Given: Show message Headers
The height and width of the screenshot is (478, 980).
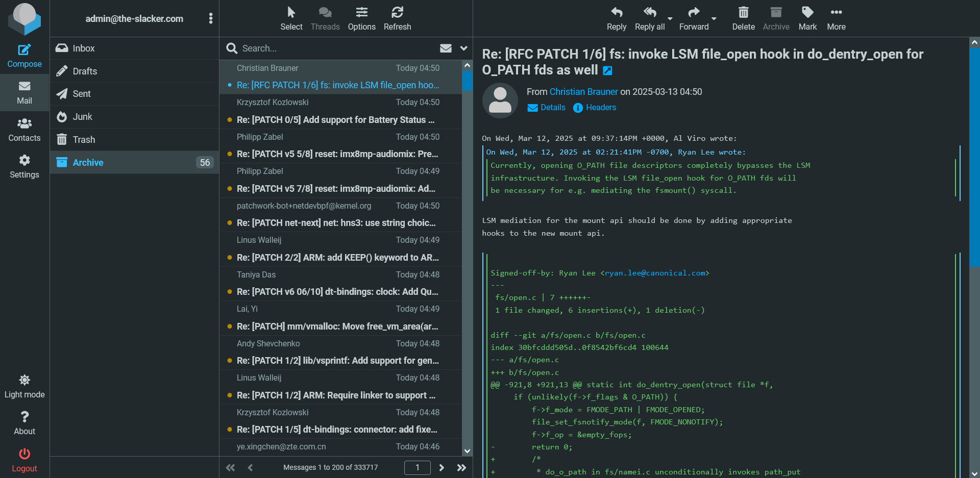Looking at the screenshot, I should [x=595, y=108].
